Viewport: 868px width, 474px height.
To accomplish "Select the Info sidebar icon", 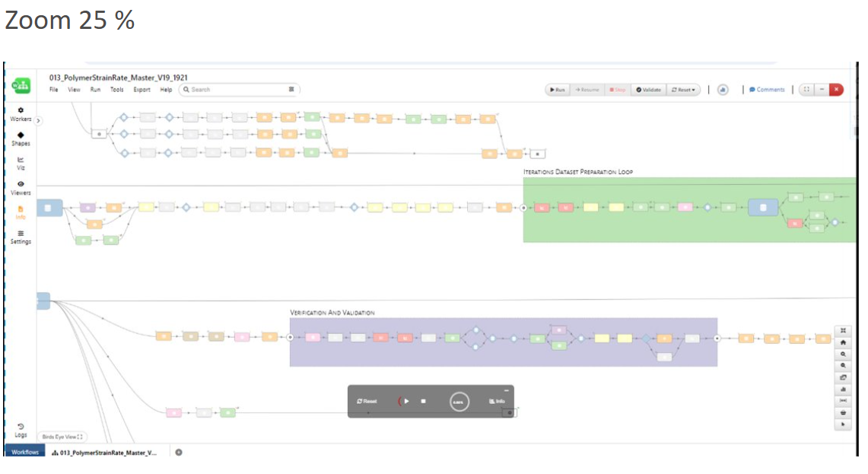I will (x=21, y=212).
